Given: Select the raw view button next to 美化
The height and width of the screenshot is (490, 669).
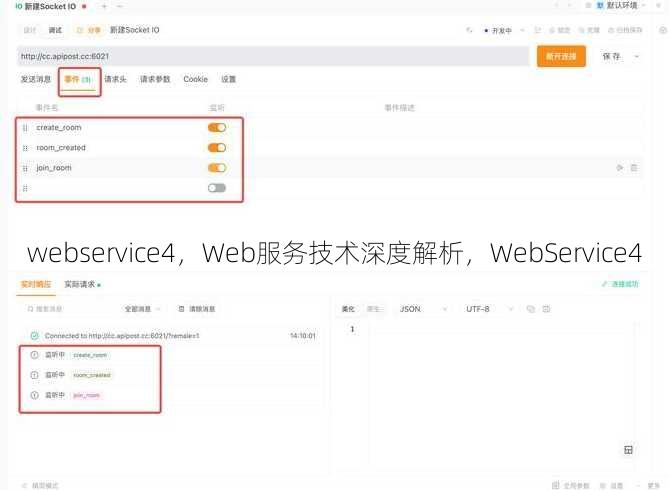Looking at the screenshot, I should [x=375, y=309].
